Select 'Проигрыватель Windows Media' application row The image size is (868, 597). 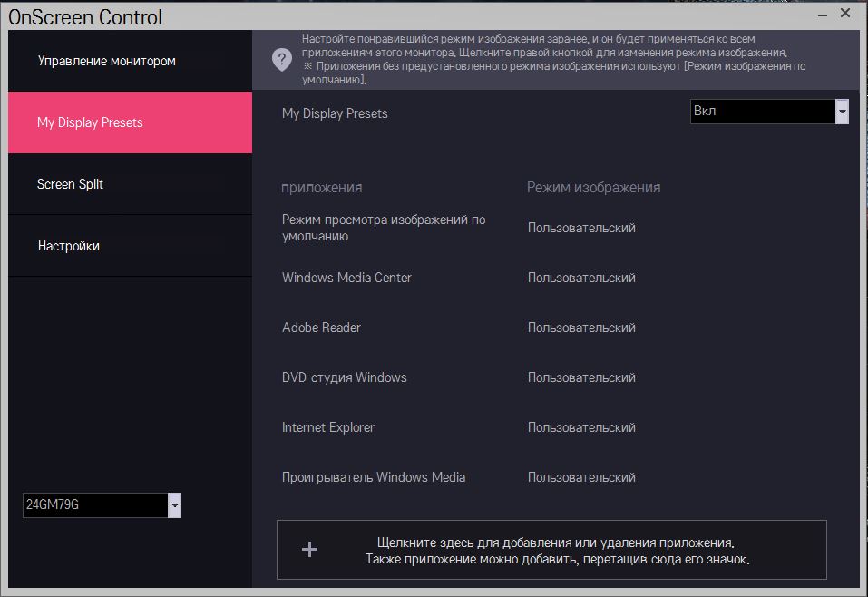point(374,477)
